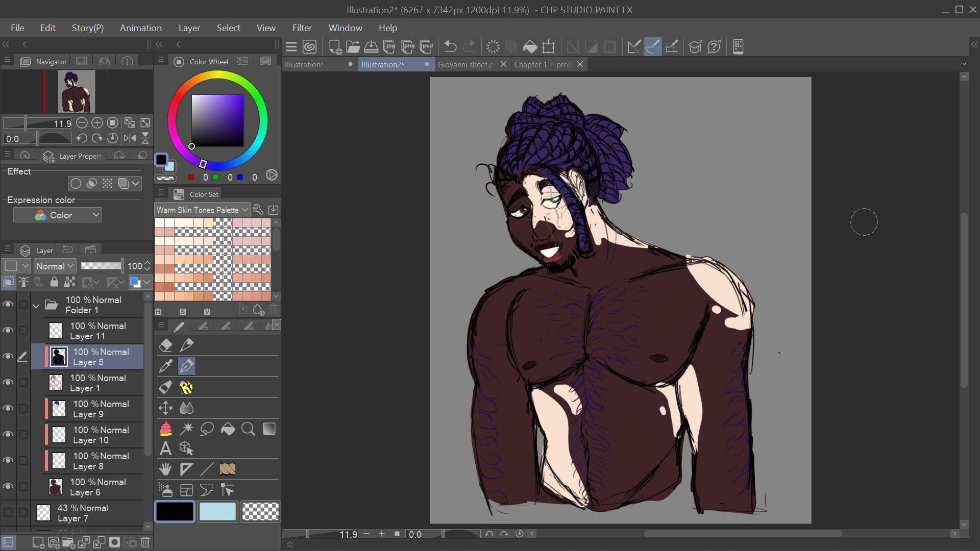Open the Normal blending mode dropdown
This screenshot has height=551, width=980.
(x=55, y=266)
